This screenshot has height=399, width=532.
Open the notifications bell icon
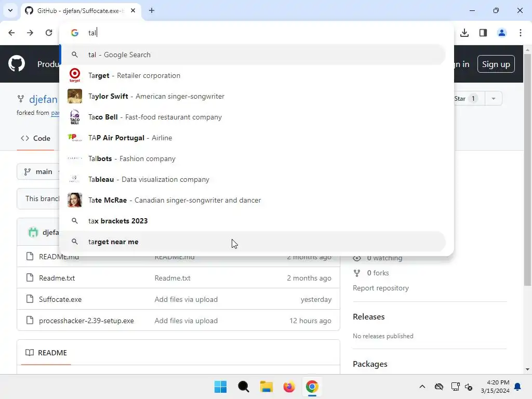(x=518, y=387)
